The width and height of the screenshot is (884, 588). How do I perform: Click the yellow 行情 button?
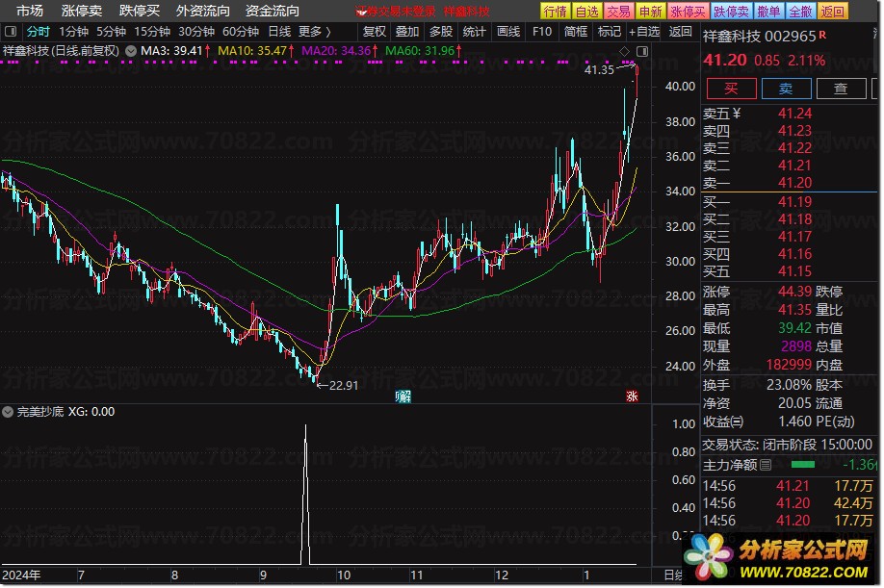click(x=556, y=12)
